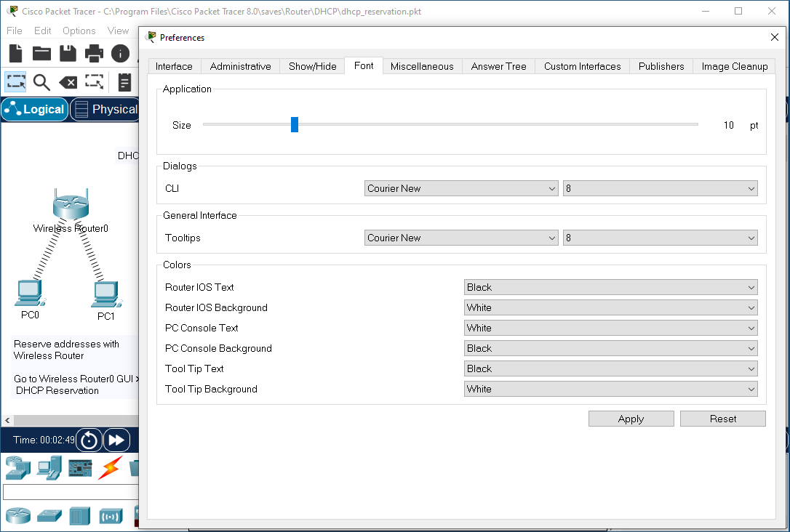Open the Edit menu
The height and width of the screenshot is (532, 790).
[43, 31]
